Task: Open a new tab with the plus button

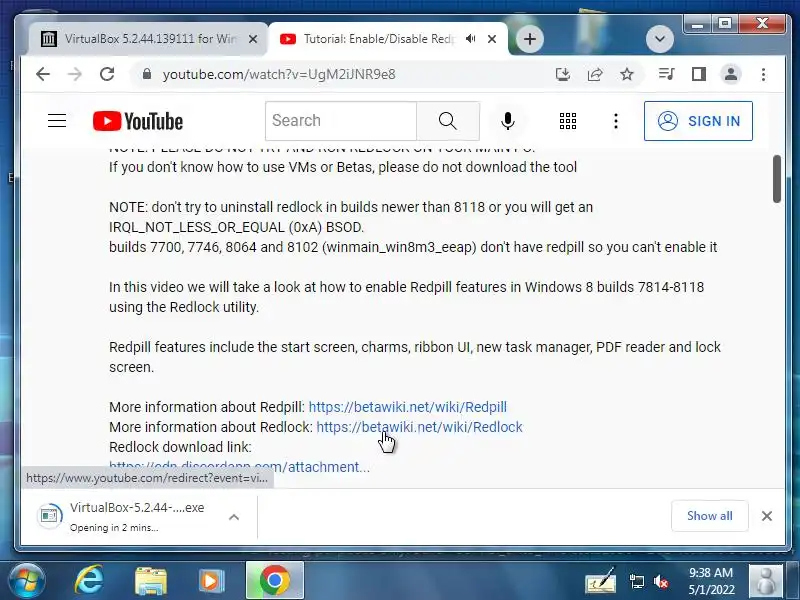Action: point(530,39)
